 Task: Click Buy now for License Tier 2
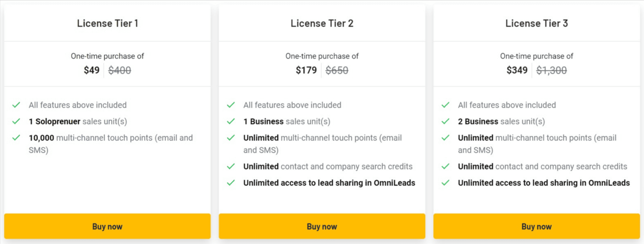(322, 226)
